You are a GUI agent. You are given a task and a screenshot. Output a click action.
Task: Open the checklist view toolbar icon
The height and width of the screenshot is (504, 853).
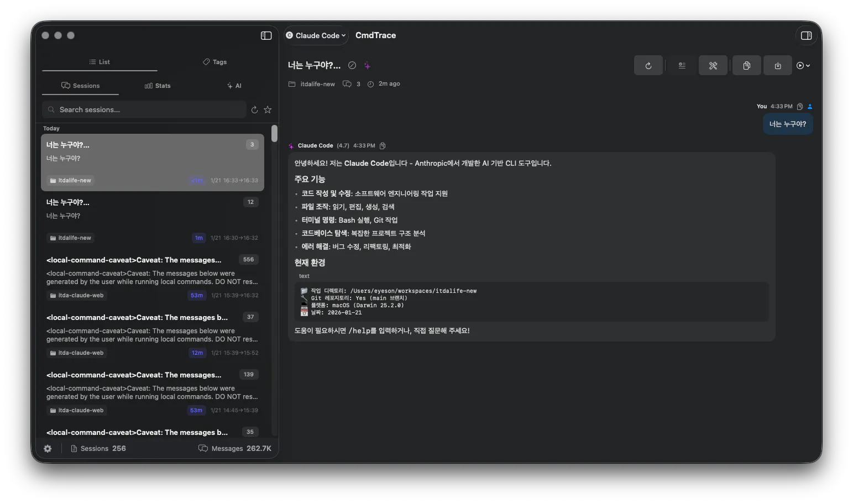(x=682, y=66)
